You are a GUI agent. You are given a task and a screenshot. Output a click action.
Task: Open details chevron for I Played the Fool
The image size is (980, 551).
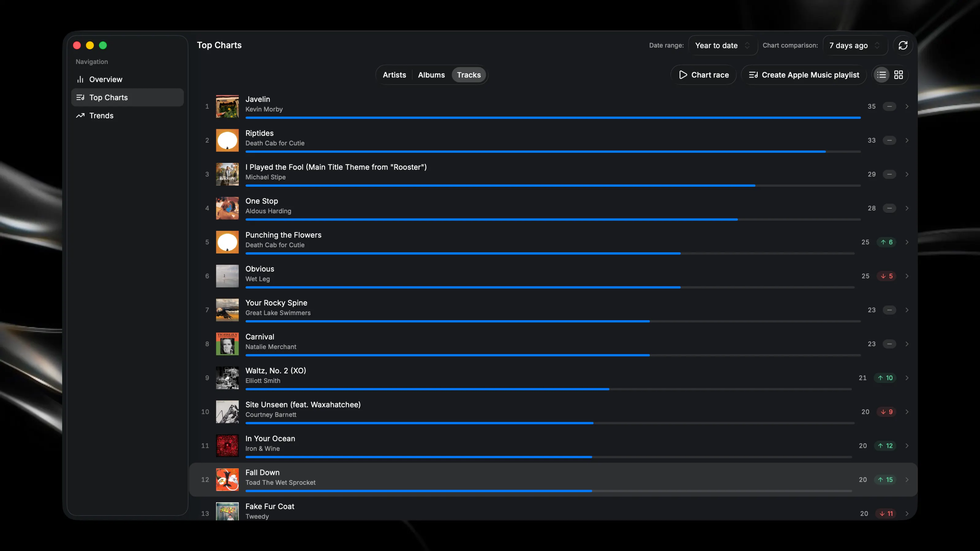907,174
